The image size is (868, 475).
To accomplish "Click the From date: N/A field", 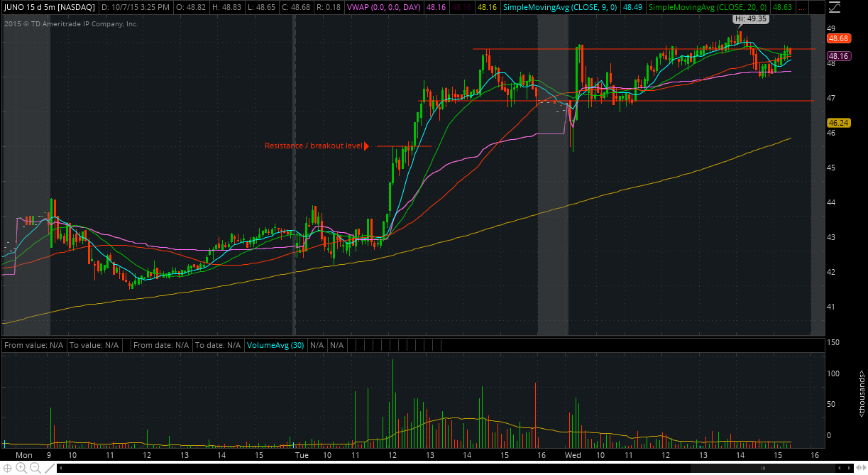I will (x=160, y=345).
